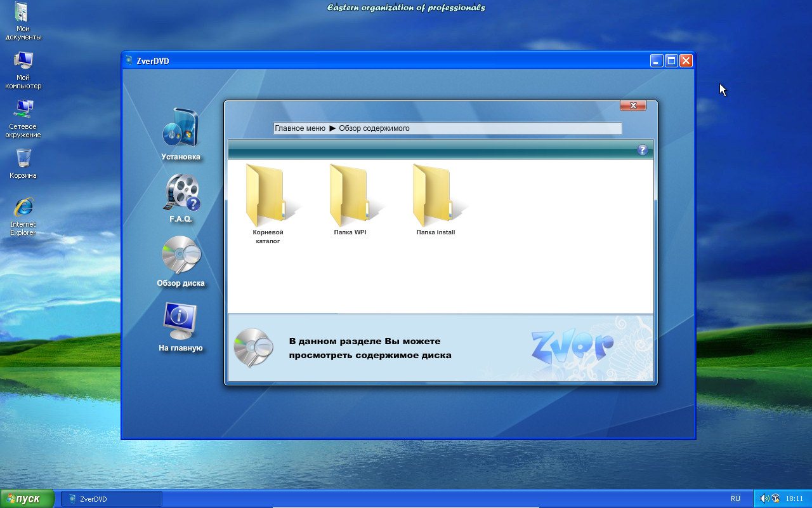This screenshot has height=508, width=812.
Task: Select the Обзор диска disc icon
Action: point(181,255)
